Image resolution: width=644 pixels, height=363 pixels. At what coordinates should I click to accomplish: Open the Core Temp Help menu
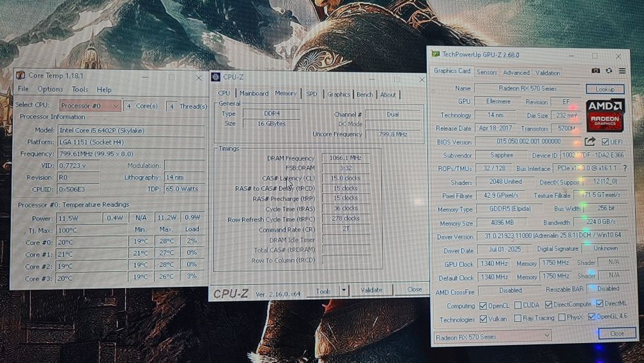[104, 90]
